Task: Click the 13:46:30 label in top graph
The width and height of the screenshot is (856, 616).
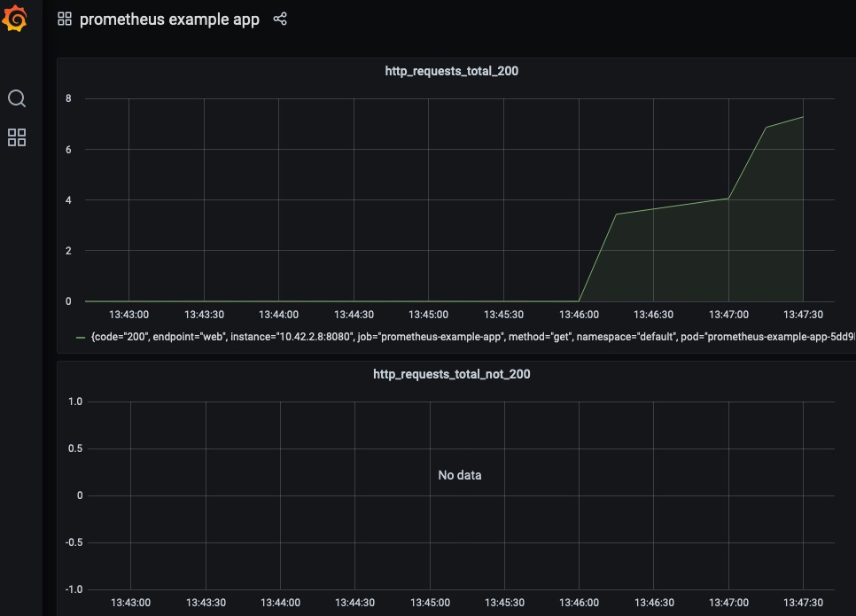Action: pos(653,315)
